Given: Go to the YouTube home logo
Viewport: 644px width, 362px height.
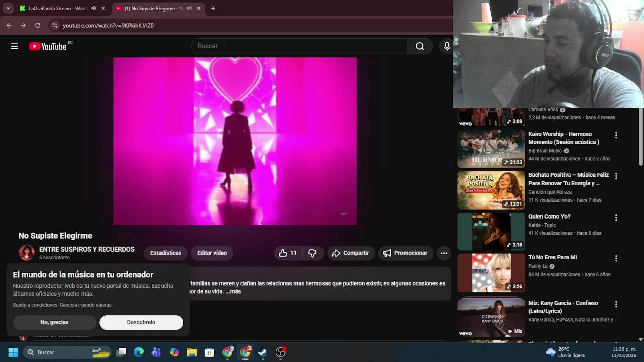Looking at the screenshot, I should pyautogui.click(x=48, y=46).
